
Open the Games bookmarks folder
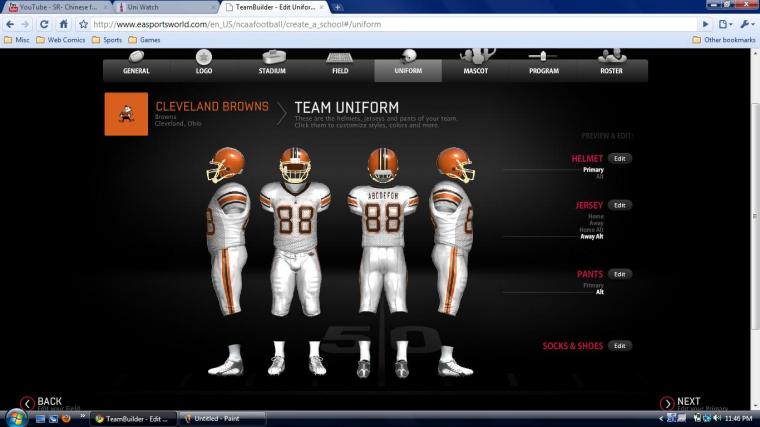[144, 40]
